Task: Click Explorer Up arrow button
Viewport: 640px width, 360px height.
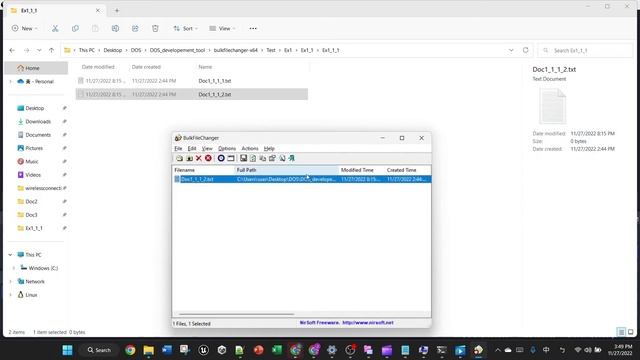Action: tap(51, 50)
